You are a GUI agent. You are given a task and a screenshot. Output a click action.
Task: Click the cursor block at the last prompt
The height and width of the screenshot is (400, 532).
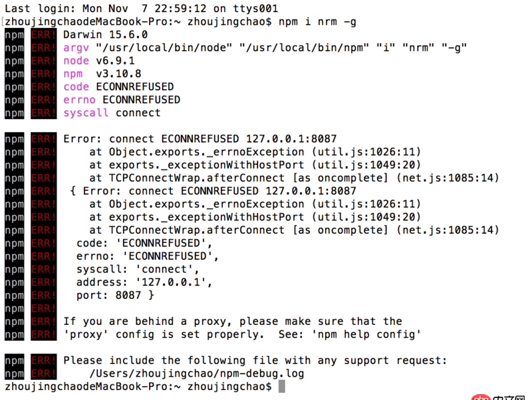[x=282, y=386]
